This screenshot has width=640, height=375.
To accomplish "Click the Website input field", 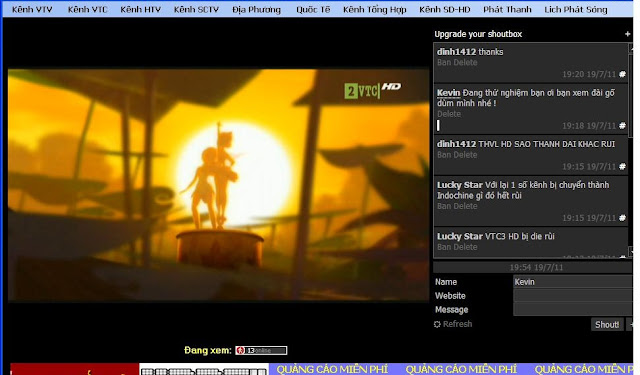I will (572, 295).
